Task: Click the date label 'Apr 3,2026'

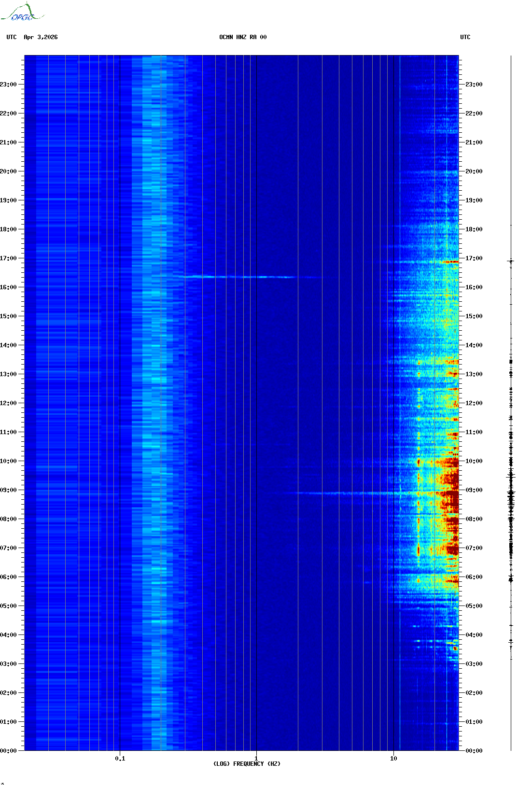Action: pyautogui.click(x=41, y=37)
